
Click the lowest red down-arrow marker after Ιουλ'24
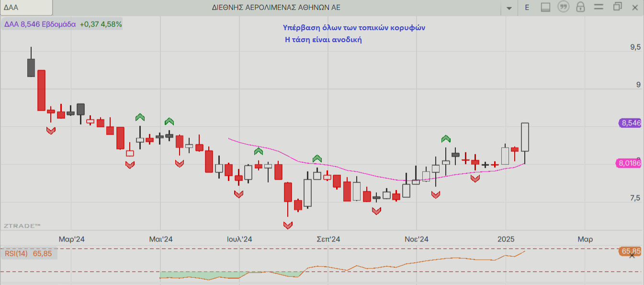click(x=288, y=225)
